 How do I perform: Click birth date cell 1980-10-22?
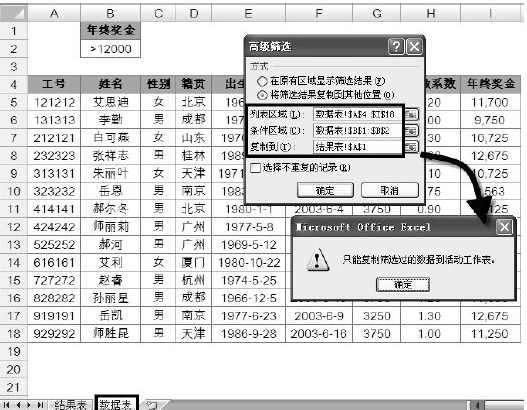coord(249,262)
